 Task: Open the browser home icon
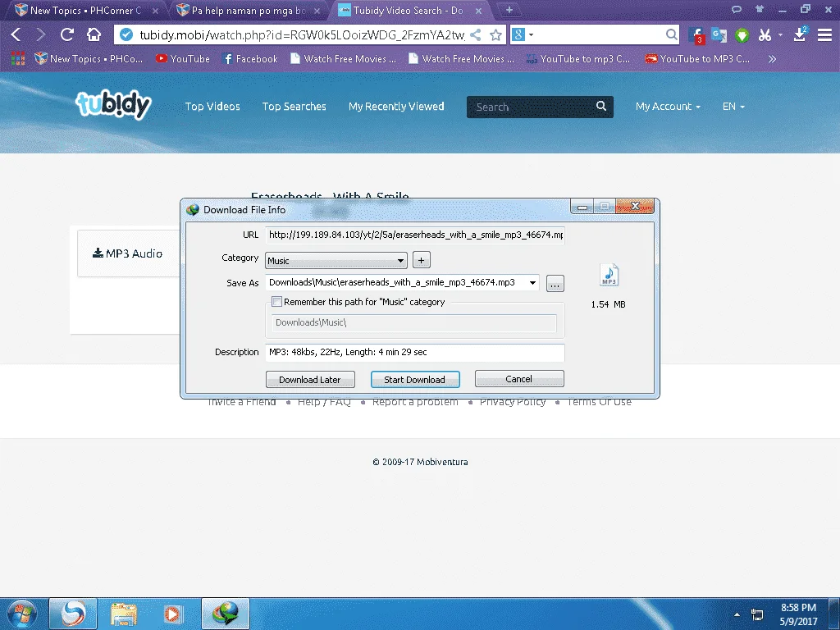point(94,34)
